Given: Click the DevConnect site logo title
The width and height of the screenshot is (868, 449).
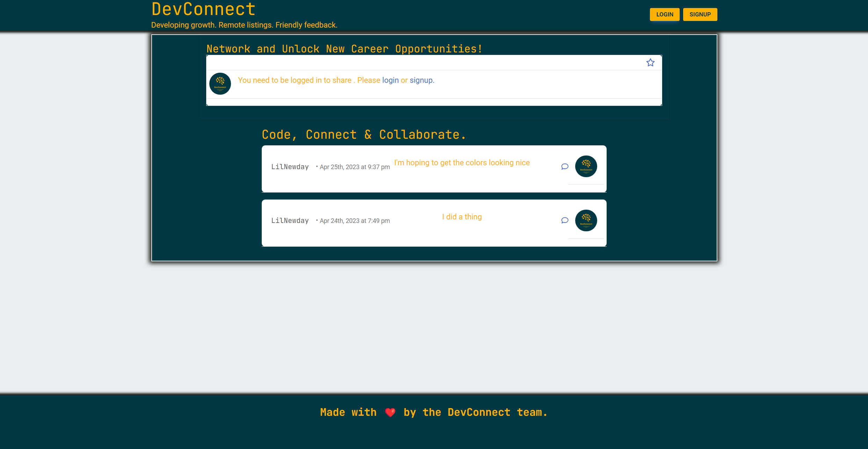Looking at the screenshot, I should tap(203, 9).
